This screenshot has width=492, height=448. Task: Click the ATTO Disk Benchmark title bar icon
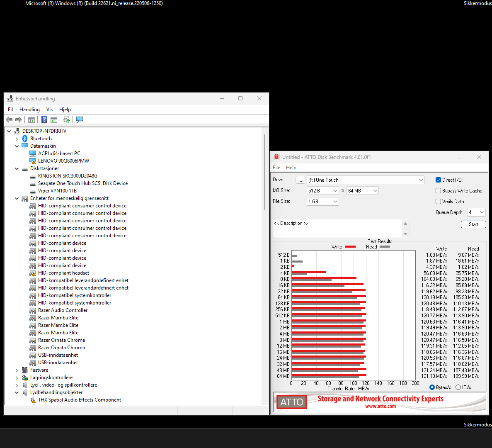(276, 157)
